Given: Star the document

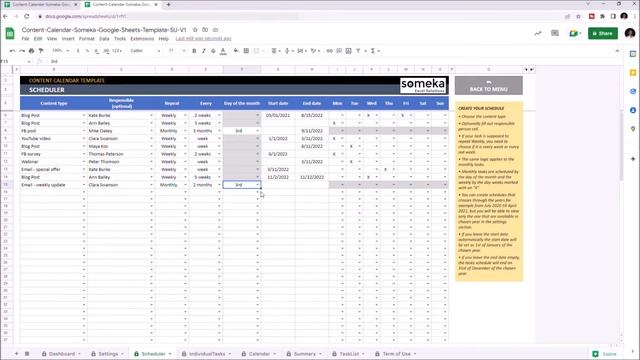Looking at the screenshot, I should click(195, 30).
